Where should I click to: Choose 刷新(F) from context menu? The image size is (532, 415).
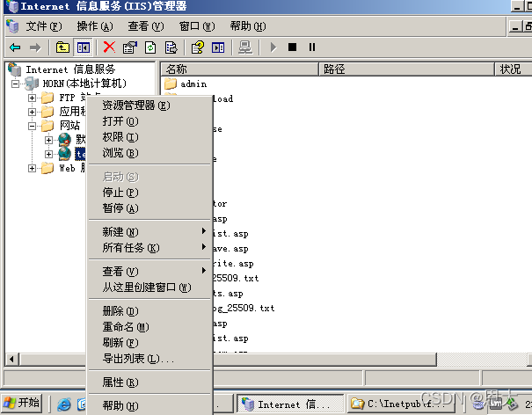click(x=149, y=342)
